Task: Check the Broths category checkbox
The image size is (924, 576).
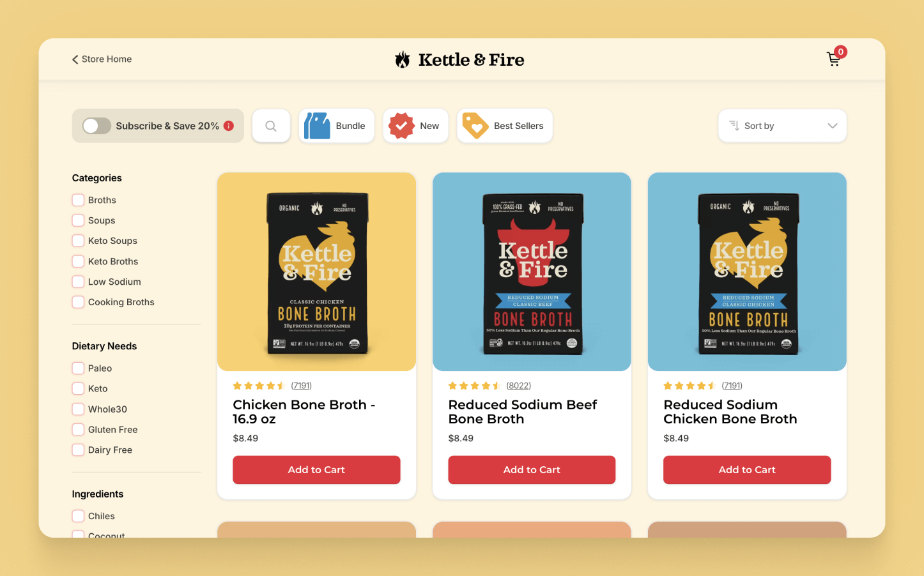Action: pyautogui.click(x=78, y=200)
